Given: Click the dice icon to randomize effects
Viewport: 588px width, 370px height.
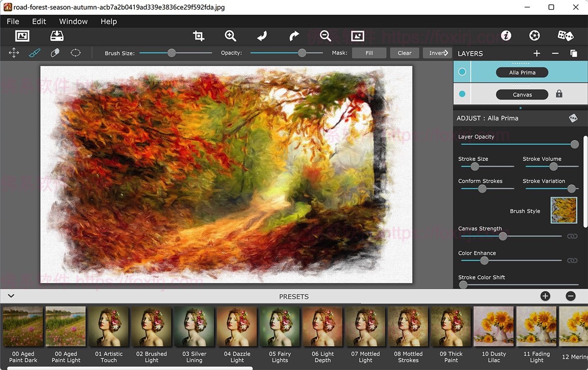Looking at the screenshot, I should [x=565, y=35].
